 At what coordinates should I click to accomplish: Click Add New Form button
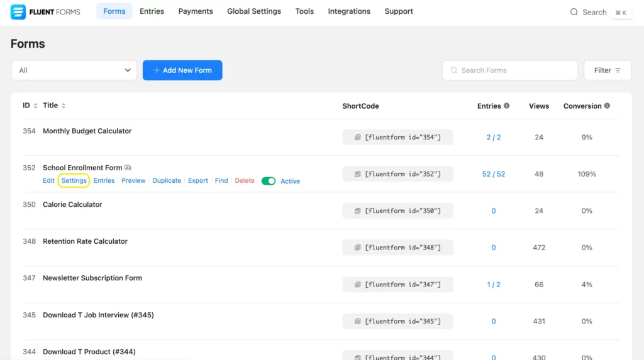pyautogui.click(x=182, y=70)
